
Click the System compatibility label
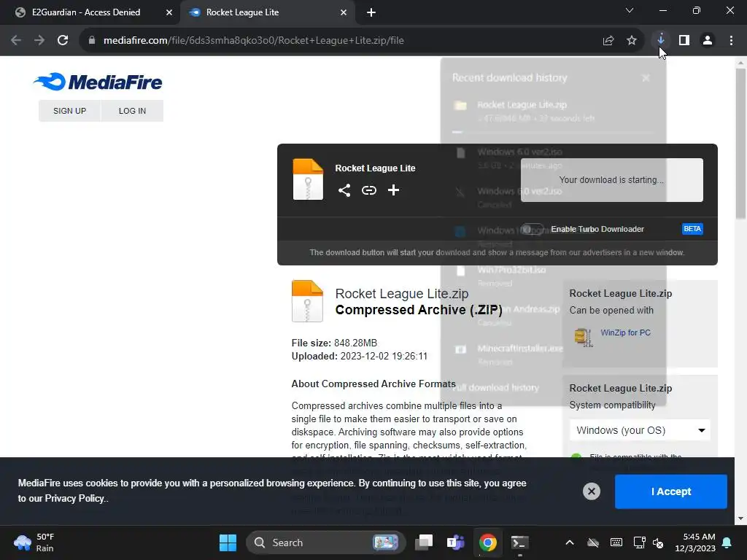point(612,405)
